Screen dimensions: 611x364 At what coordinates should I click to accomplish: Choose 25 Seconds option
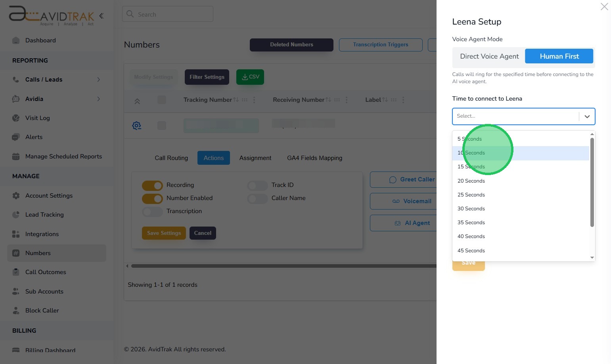(x=521, y=195)
